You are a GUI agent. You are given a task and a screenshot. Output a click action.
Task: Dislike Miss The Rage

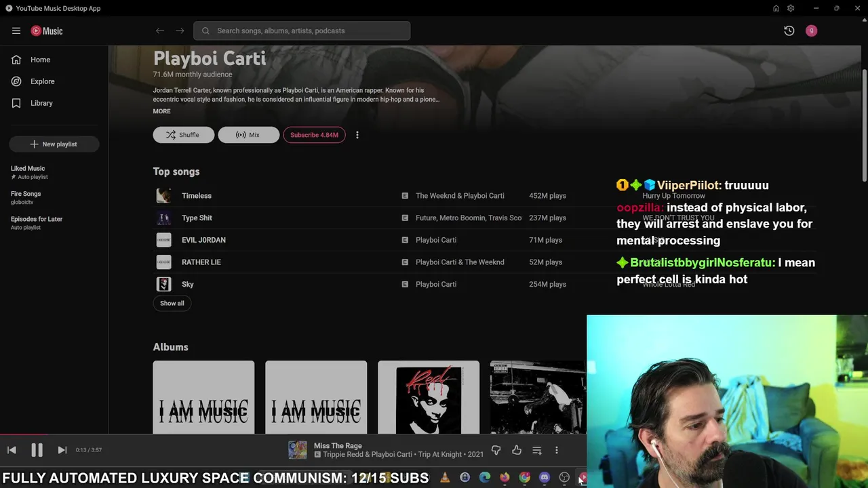point(496,450)
